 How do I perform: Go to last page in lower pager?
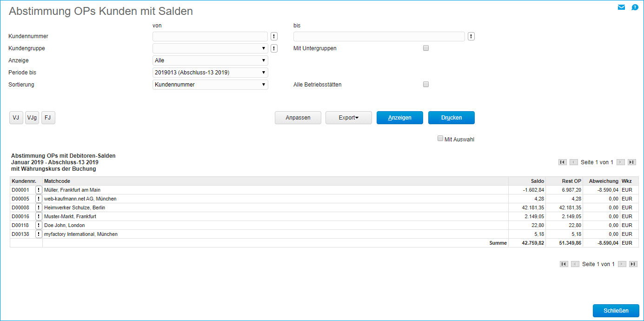pos(633,264)
